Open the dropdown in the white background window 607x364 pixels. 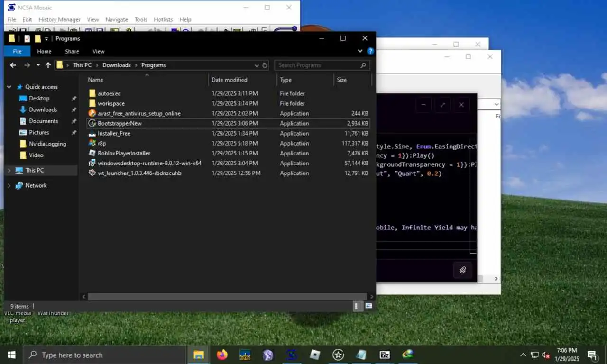point(496,104)
